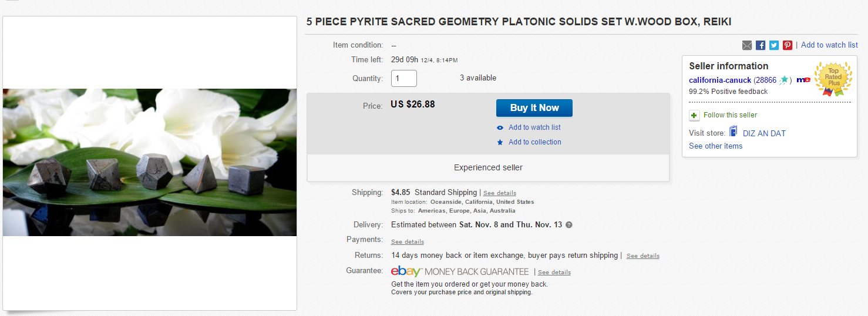Open the pyrite solids product photo
The image size is (868, 316).
[150, 163]
